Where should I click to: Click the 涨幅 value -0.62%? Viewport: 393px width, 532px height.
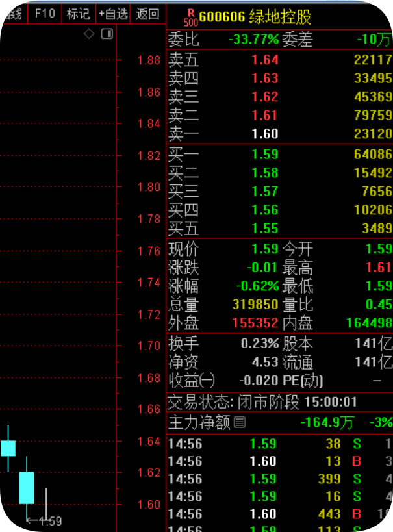coord(258,286)
